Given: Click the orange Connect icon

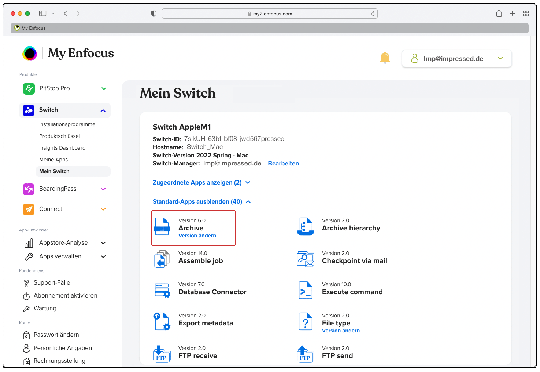Looking at the screenshot, I should 29,209.
